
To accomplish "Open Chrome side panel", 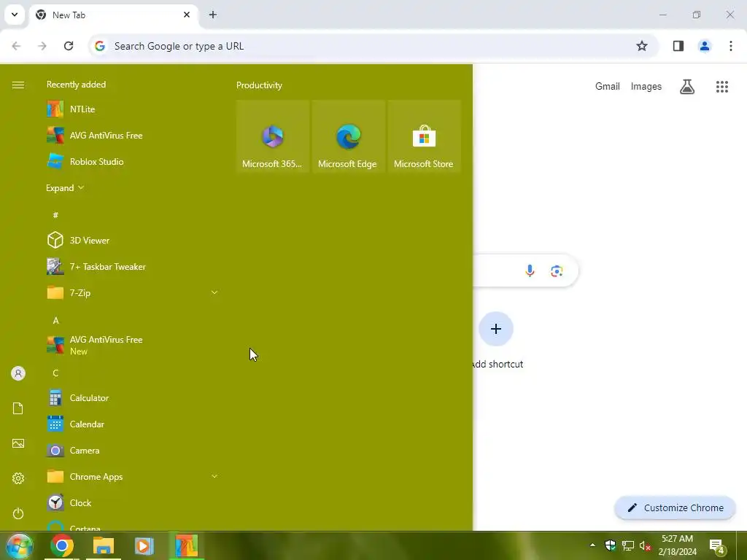I will point(678,46).
